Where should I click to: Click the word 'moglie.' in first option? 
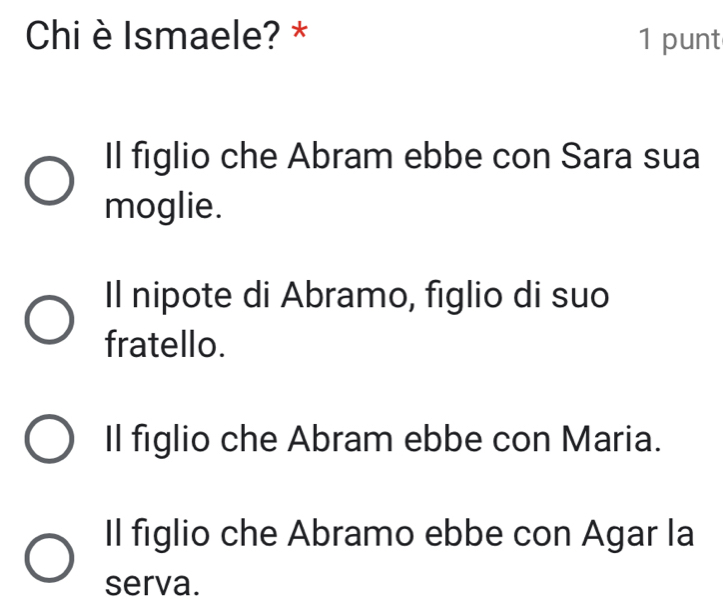pyautogui.click(x=159, y=207)
